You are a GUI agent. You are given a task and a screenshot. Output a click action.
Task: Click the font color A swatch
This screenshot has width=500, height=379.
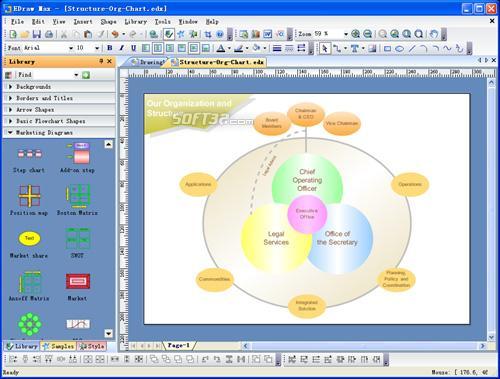point(221,49)
